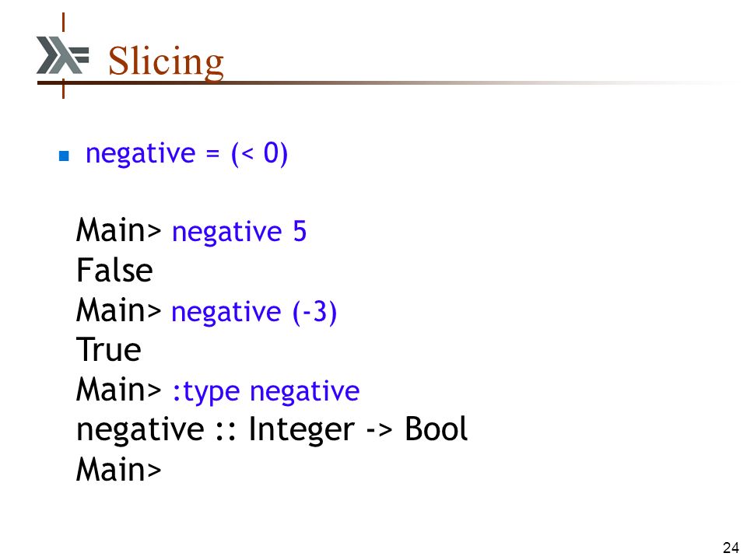747x560 pixels.
Task: Click the Main> prompt before negative (-3)
Action: 119,310
